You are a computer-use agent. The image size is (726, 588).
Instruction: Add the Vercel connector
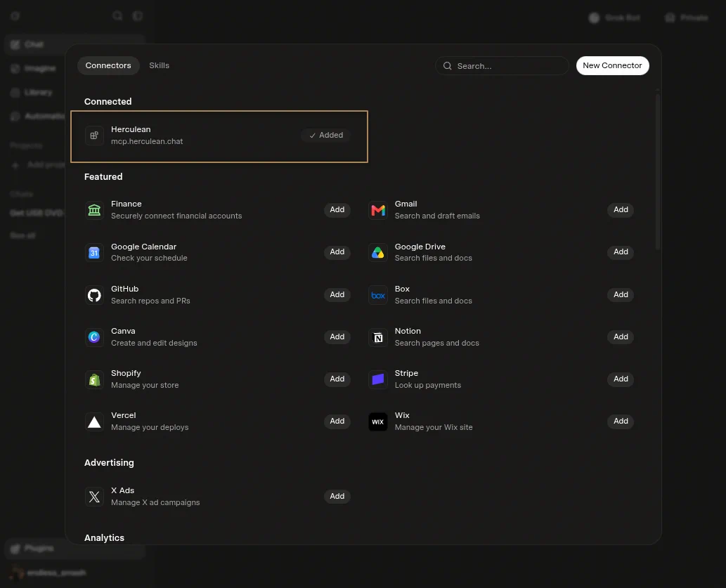[337, 421]
